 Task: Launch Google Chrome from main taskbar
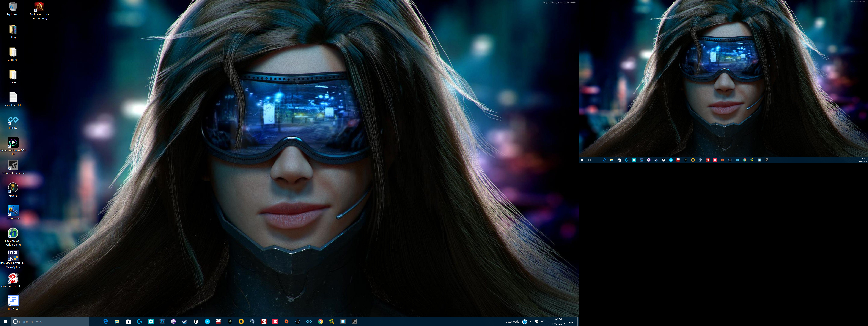pyautogui.click(x=320, y=322)
